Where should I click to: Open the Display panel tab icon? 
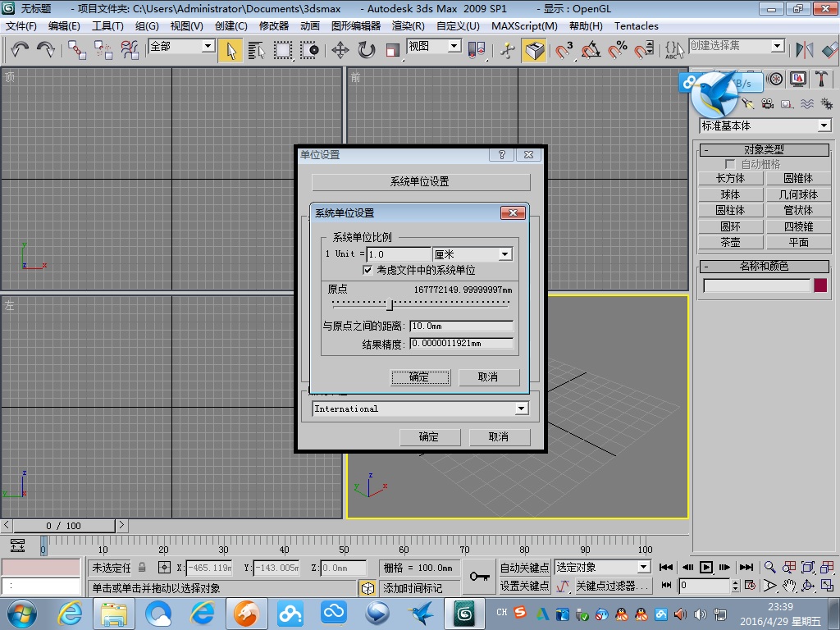[798, 80]
